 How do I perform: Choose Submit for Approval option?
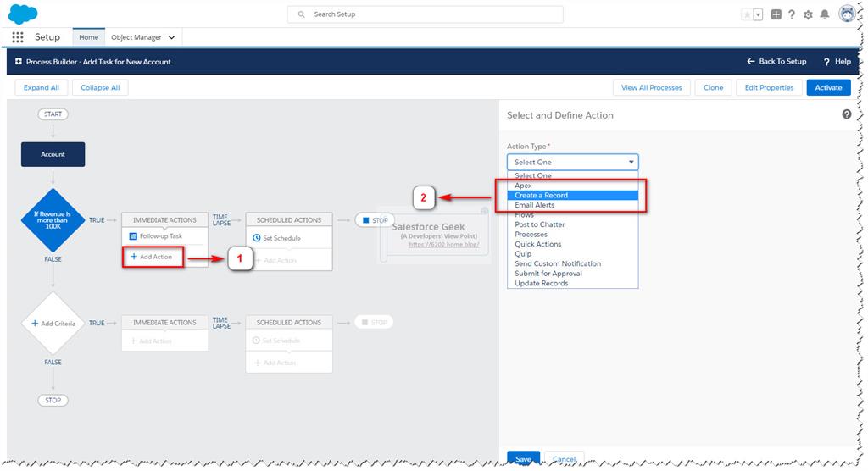[x=572, y=274]
